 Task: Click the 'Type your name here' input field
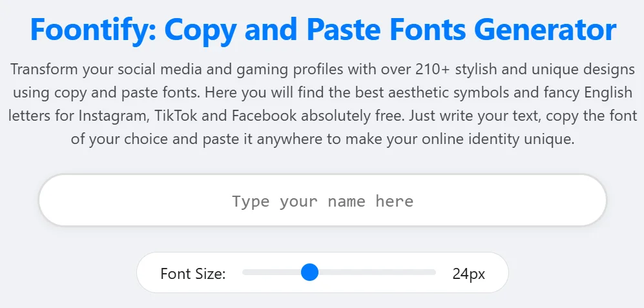point(322,200)
